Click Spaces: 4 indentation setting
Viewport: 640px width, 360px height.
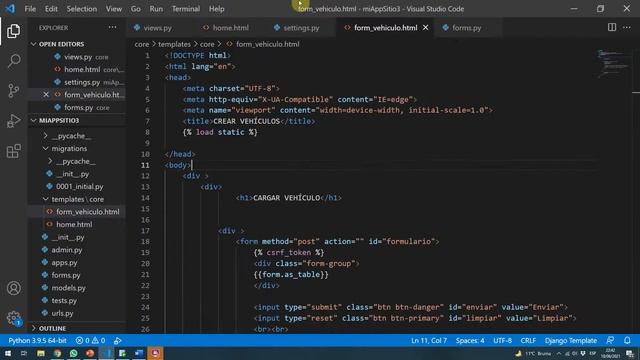tap(470, 340)
